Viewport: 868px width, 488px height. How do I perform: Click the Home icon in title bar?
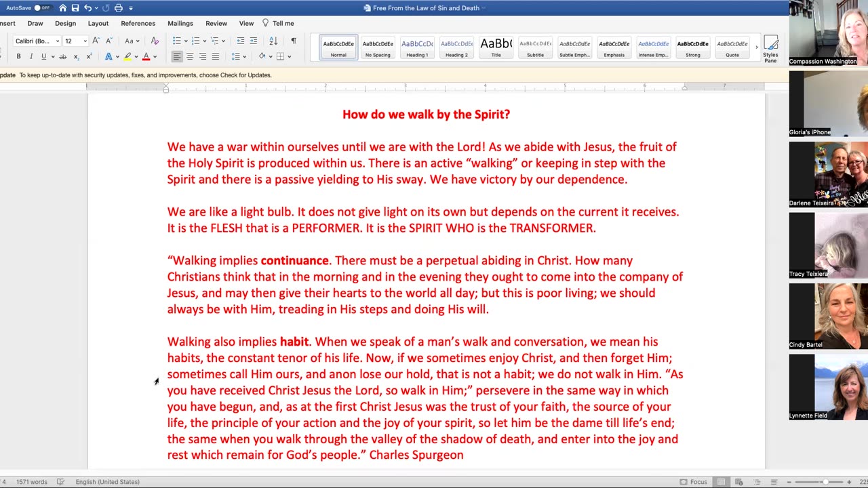coord(63,8)
